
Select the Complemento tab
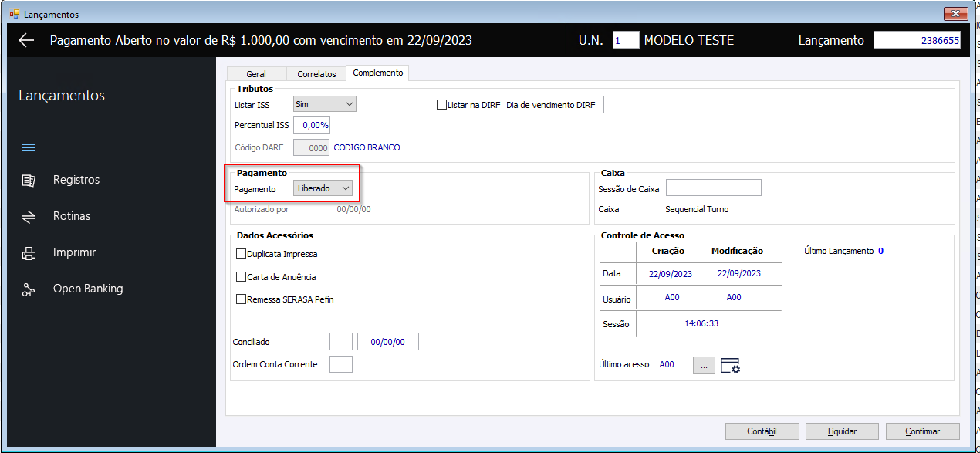pos(377,73)
